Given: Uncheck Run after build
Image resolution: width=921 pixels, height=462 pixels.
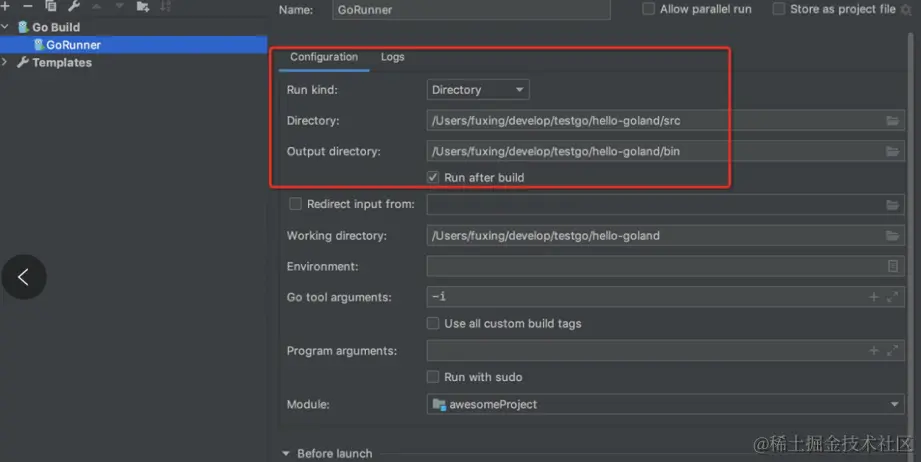Looking at the screenshot, I should (433, 177).
